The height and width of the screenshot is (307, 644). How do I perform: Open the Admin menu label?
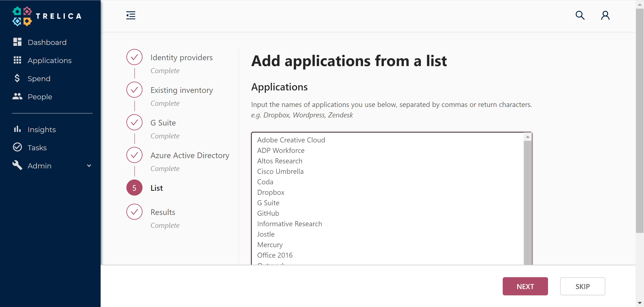[39, 166]
